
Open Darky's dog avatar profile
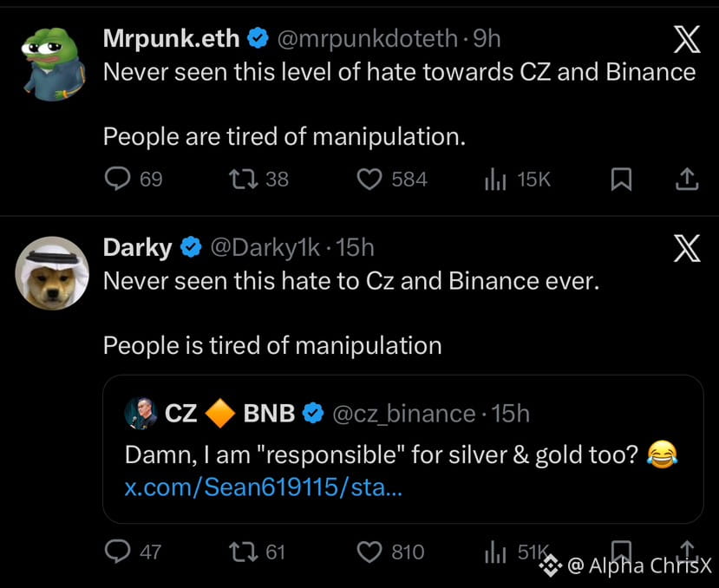52,272
